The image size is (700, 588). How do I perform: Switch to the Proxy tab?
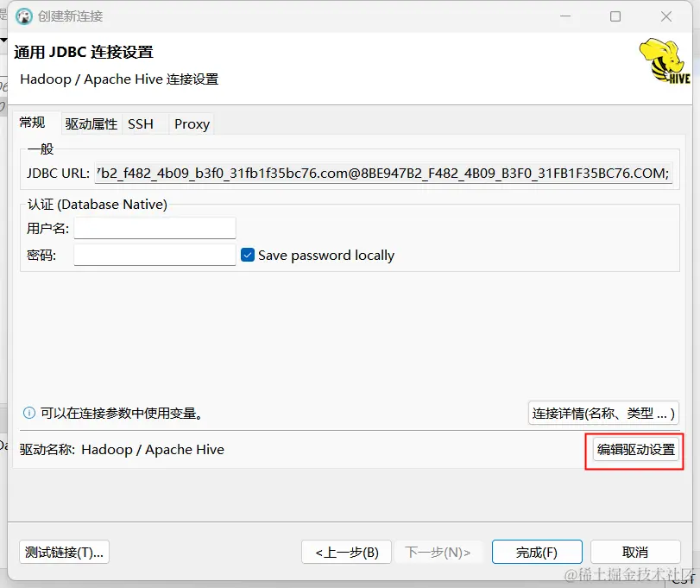coord(192,124)
